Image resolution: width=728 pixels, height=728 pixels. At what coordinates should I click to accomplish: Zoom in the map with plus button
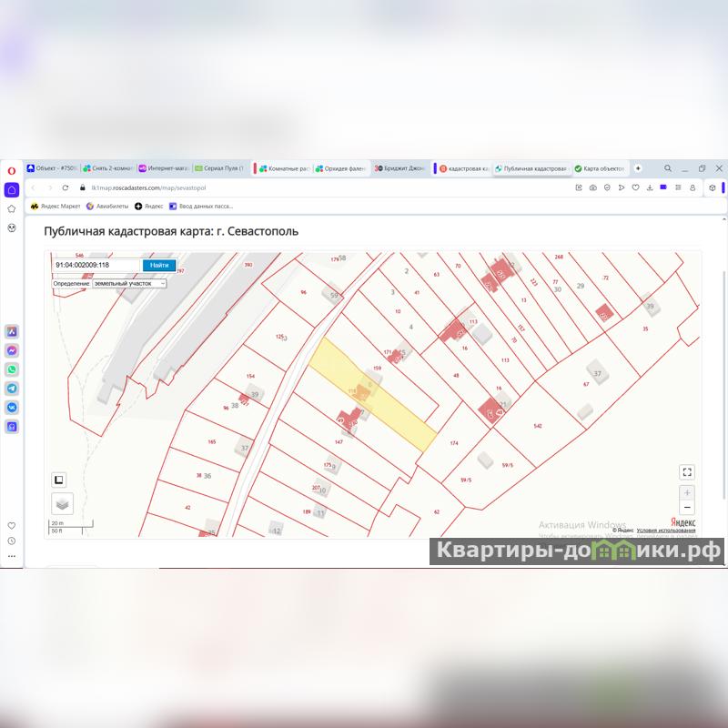pyautogui.click(x=687, y=492)
